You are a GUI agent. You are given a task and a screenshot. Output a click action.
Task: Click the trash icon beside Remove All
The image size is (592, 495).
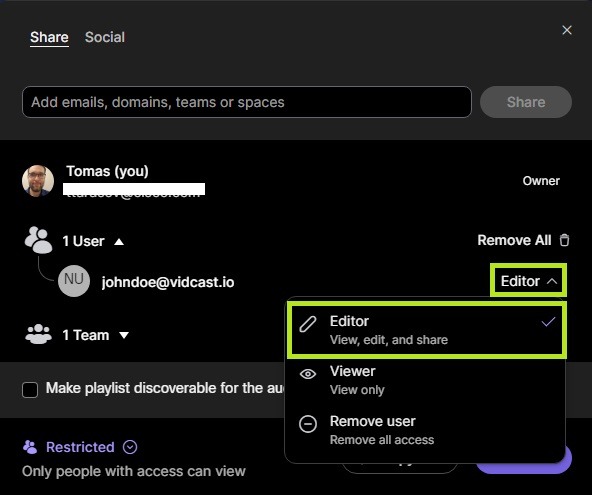pyautogui.click(x=564, y=240)
